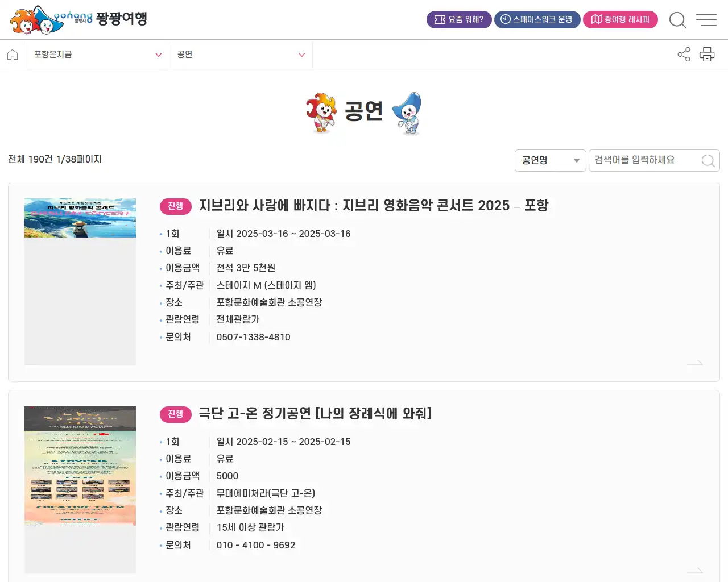Click the magnifier icon inside the keyword search box
This screenshot has width=728, height=582.
pos(708,160)
